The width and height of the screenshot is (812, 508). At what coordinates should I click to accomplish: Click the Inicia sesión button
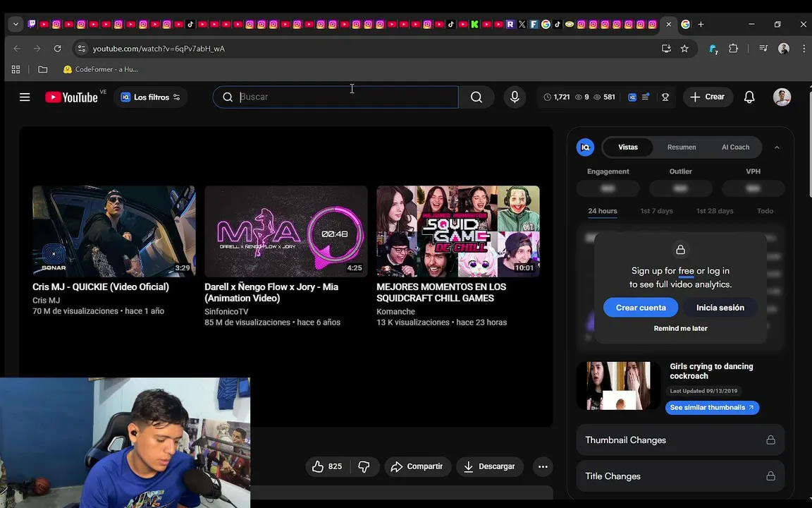tap(720, 308)
